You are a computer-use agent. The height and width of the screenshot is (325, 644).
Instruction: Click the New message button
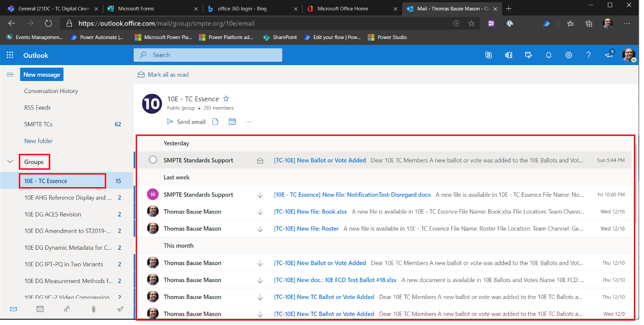tap(42, 75)
